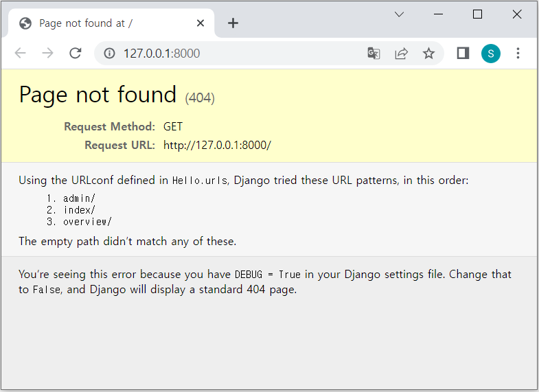Select the 'Page not found at /' tab
Viewport: 539px width, 392px height.
[x=111, y=23]
